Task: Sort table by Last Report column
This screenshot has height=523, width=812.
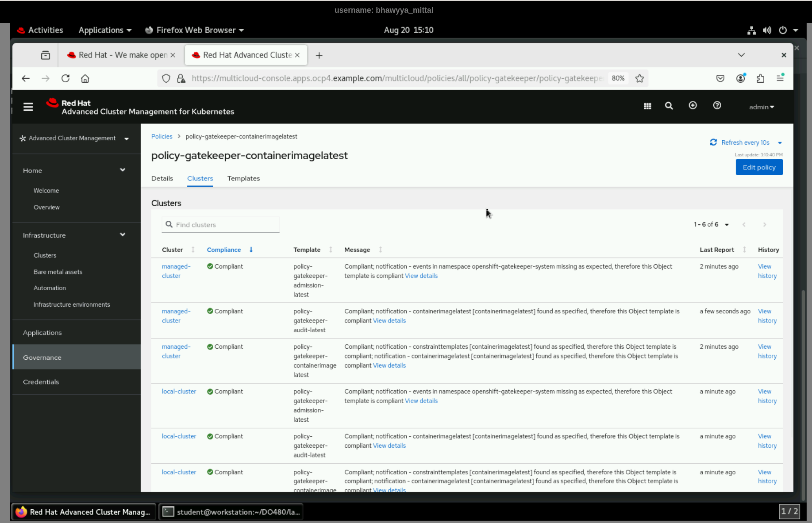Action: (723, 250)
